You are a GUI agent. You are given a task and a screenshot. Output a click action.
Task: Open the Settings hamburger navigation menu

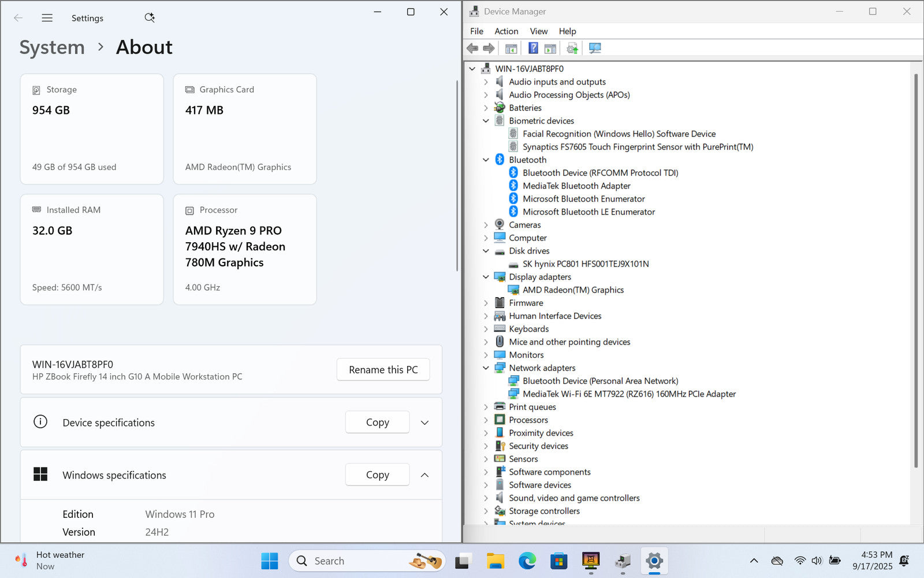[47, 18]
